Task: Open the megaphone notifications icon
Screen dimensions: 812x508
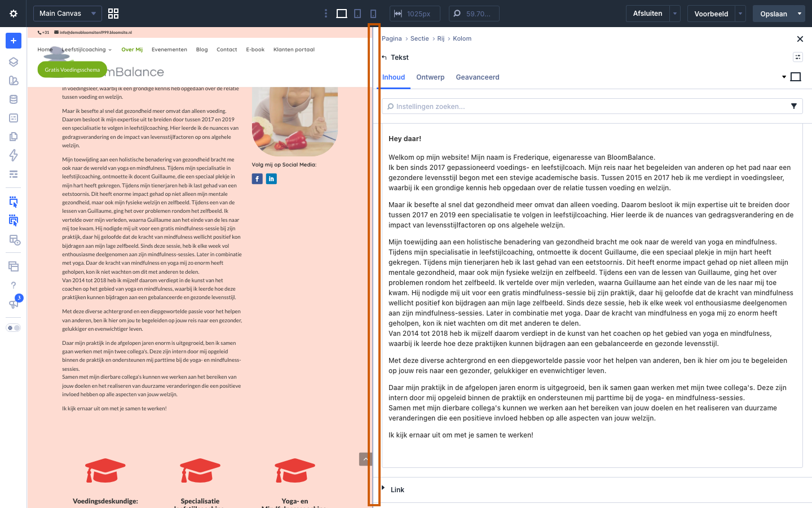Action: [14, 304]
